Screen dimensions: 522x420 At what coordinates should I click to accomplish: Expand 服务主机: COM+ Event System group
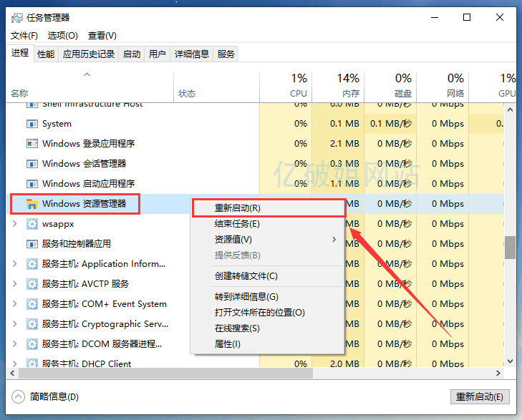[x=14, y=304]
